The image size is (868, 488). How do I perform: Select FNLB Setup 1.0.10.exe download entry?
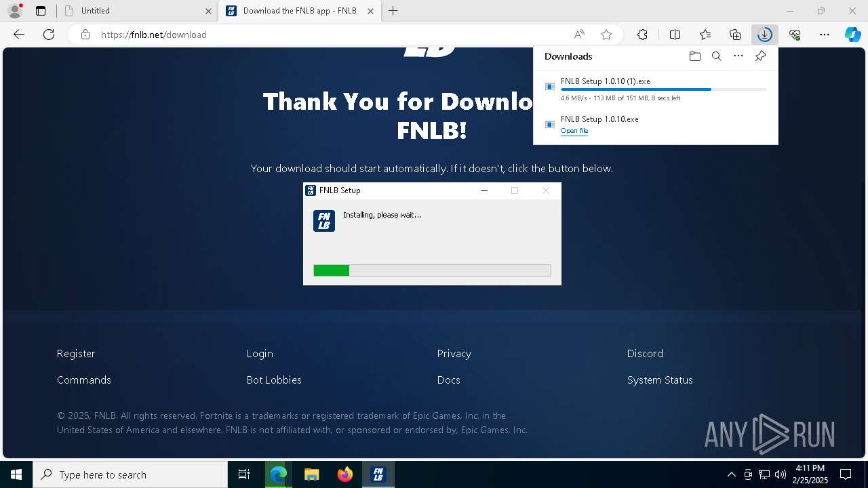(656, 124)
